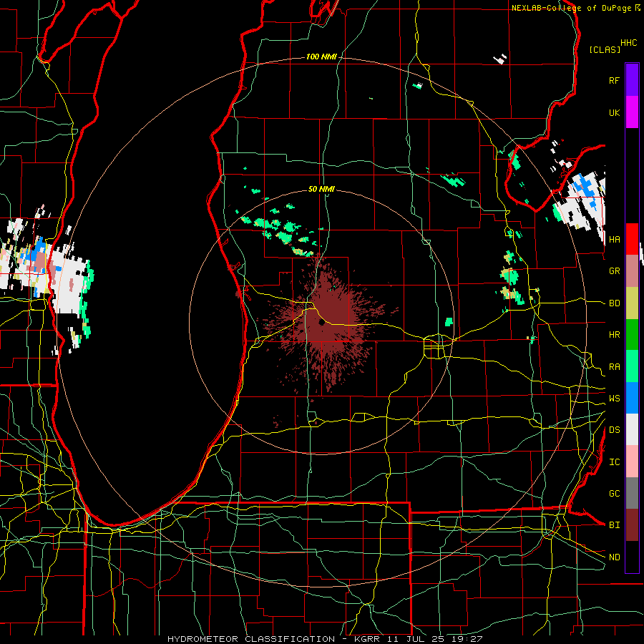644x644 pixels.
Task: Click the HYDROMETEOR CLASSIFICATION title text
Action: coord(251,639)
